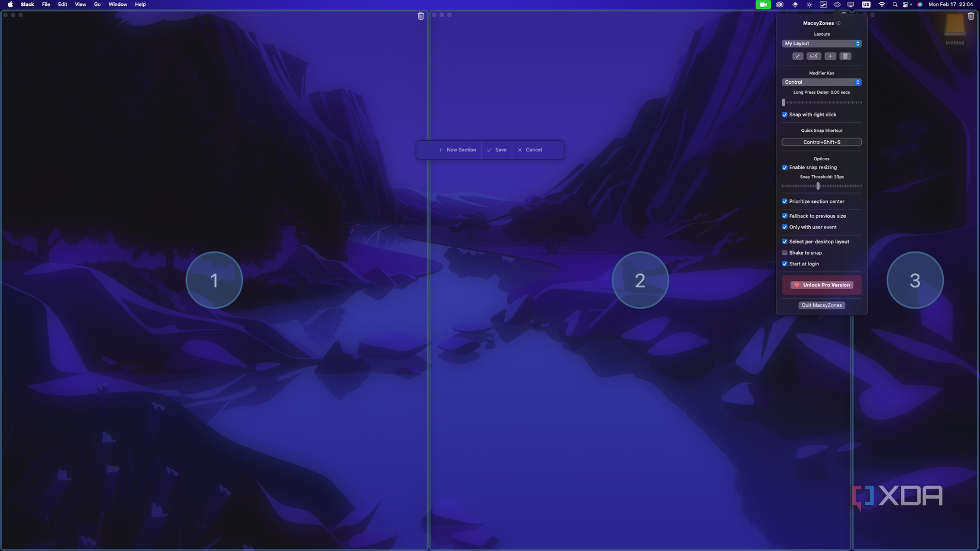This screenshot has height=551, width=980.
Task: Click the display mirroring monitor icon
Action: (x=851, y=4)
